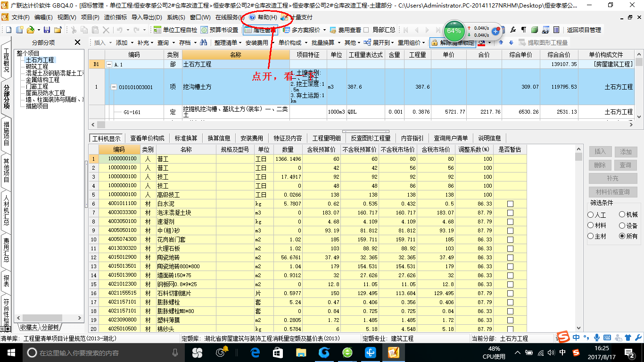
Task: Click the floating speed widget plus icon
Action: 495,32
